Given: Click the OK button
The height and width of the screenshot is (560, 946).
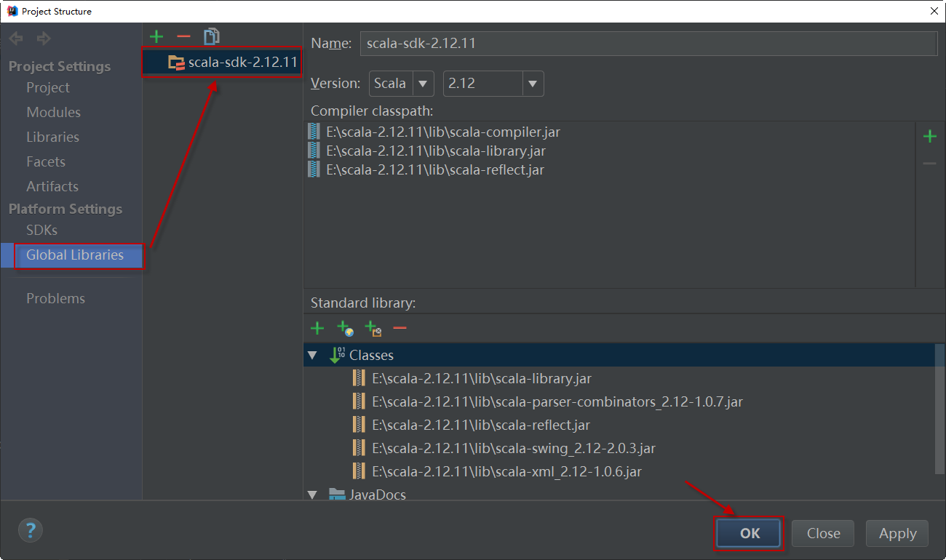Looking at the screenshot, I should point(750,533).
